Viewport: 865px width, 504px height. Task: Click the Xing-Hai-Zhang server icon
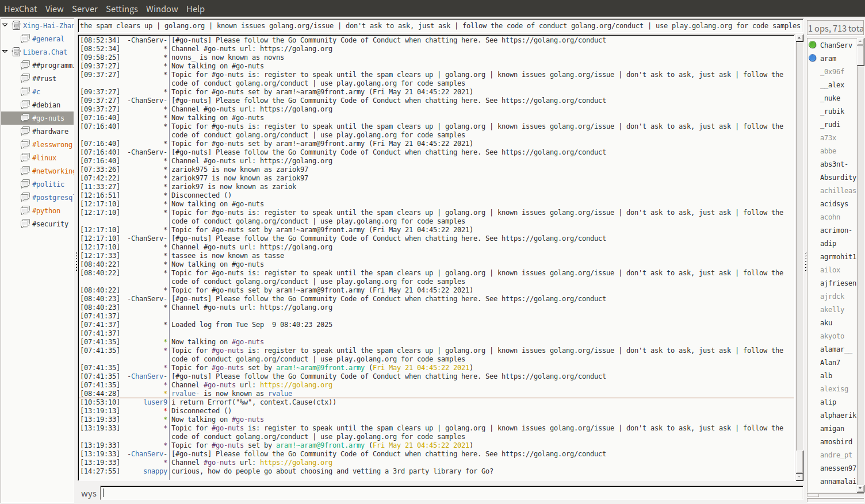pyautogui.click(x=17, y=25)
